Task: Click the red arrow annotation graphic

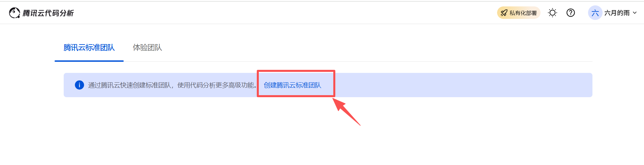Action: (x=346, y=112)
